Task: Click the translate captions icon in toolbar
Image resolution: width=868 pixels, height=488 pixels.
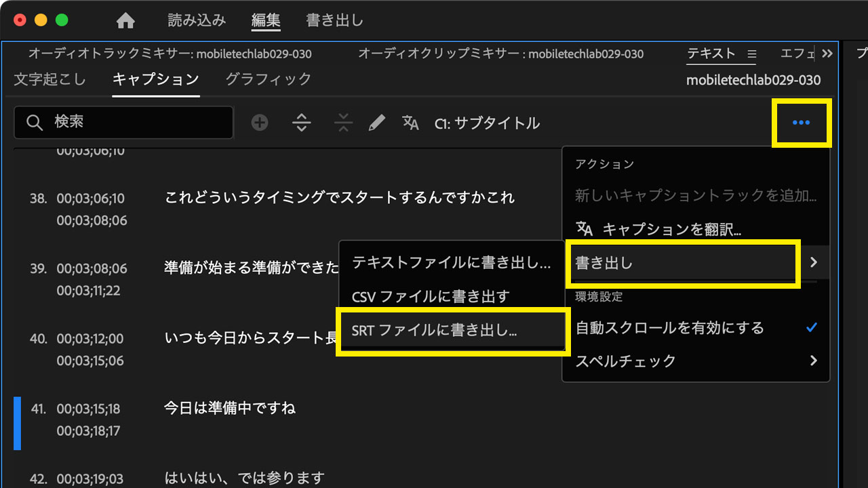Action: (x=410, y=123)
